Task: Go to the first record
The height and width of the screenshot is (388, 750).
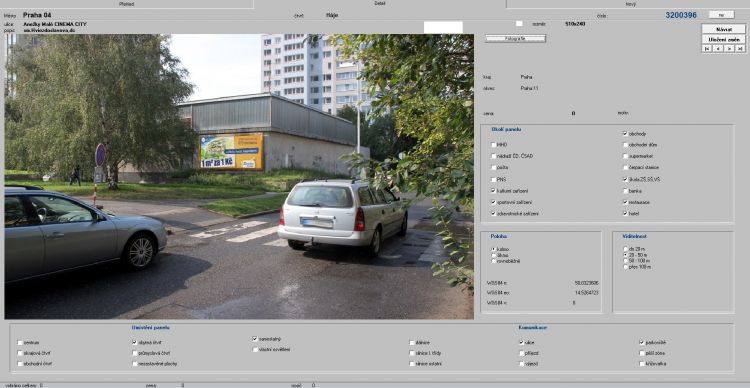Action: coord(706,48)
